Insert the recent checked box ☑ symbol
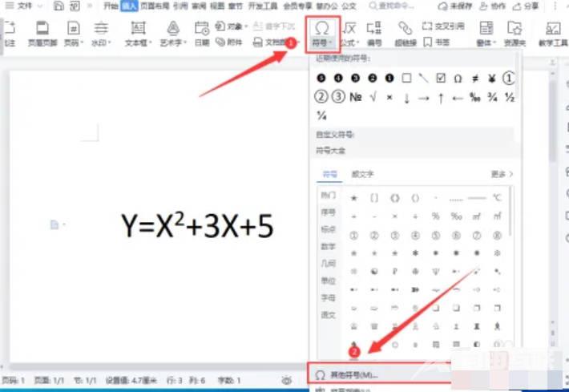The image size is (569, 392). 441,78
